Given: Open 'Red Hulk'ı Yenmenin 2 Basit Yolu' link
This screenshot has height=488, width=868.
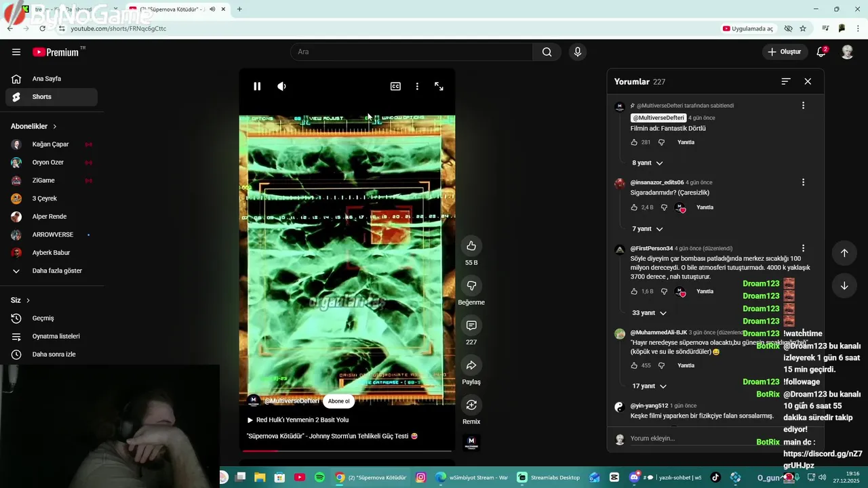Looking at the screenshot, I should pyautogui.click(x=298, y=420).
